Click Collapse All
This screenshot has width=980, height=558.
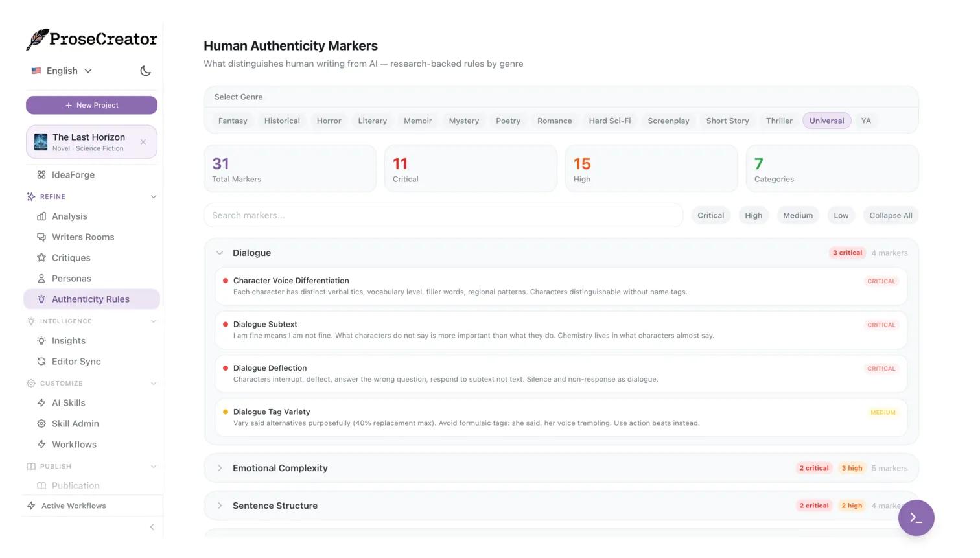point(891,215)
